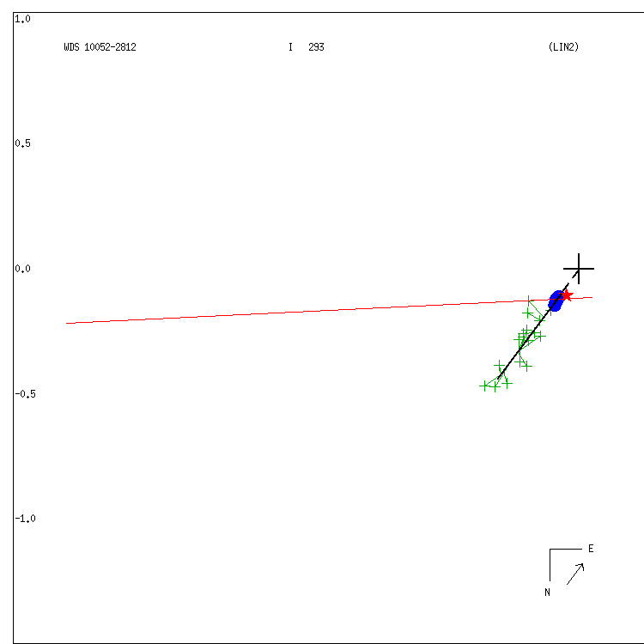Click the '-0.5' axis label
The height and width of the screenshot is (644, 644).
pos(25,394)
